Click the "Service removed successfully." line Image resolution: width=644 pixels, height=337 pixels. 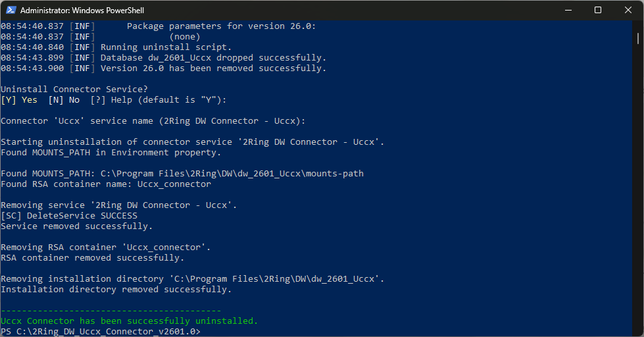76,226
